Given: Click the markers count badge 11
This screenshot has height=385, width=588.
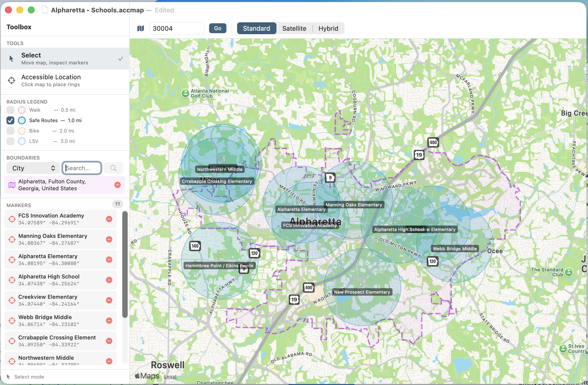Looking at the screenshot, I should click(118, 204).
